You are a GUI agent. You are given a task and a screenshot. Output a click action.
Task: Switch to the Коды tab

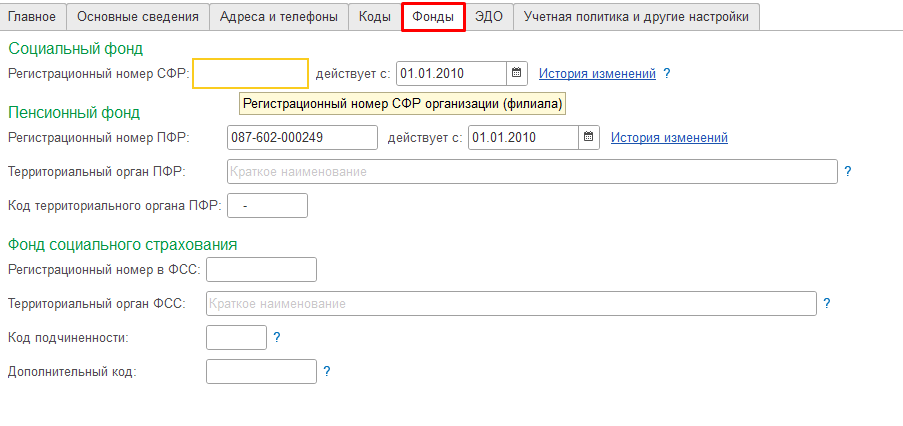coord(375,17)
